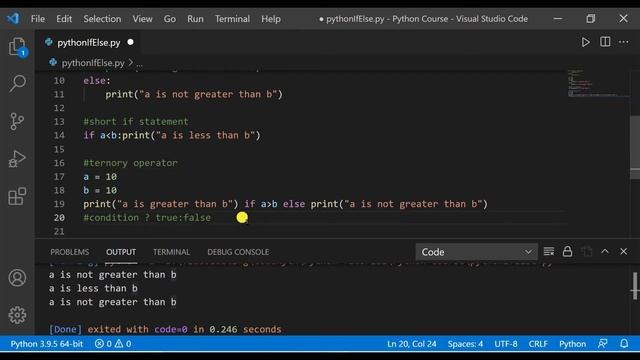Switch to the PROBLEMS tab
The image size is (640, 360).
[x=69, y=252]
